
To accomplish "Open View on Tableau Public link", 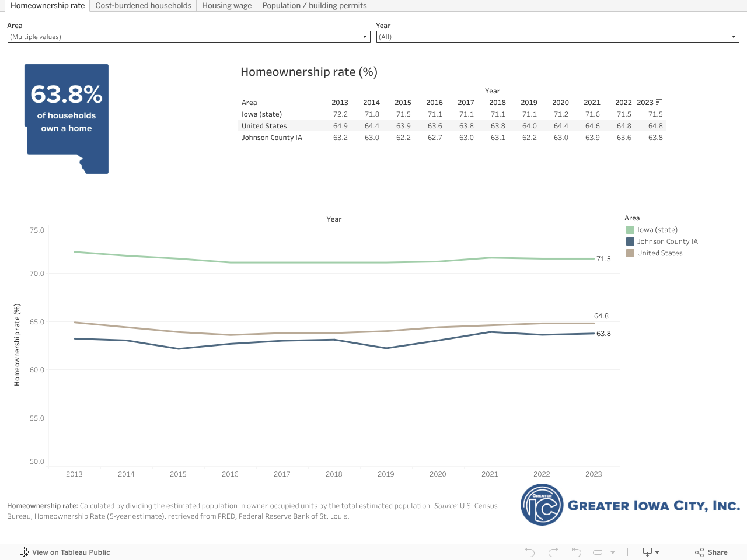I will [x=71, y=552].
